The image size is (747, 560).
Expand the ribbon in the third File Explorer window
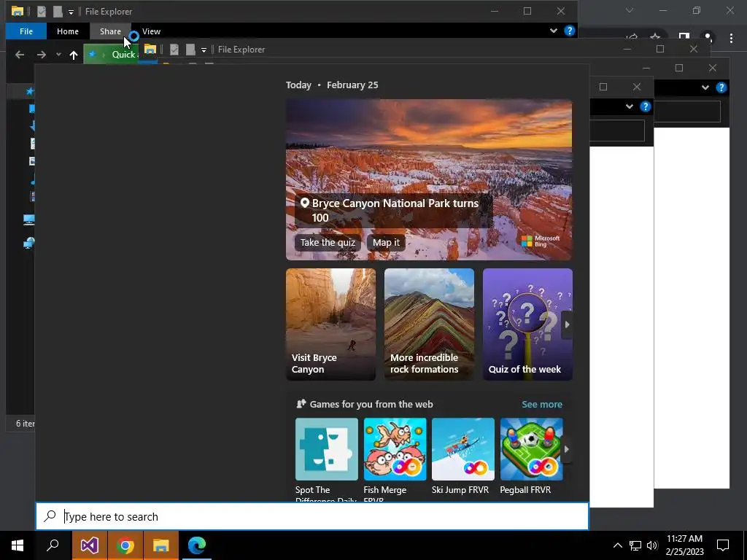point(705,87)
